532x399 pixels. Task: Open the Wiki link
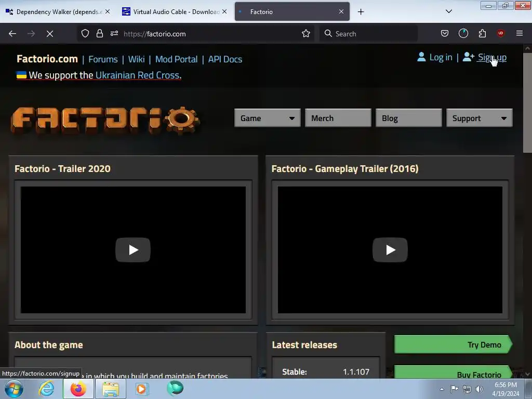point(137,59)
